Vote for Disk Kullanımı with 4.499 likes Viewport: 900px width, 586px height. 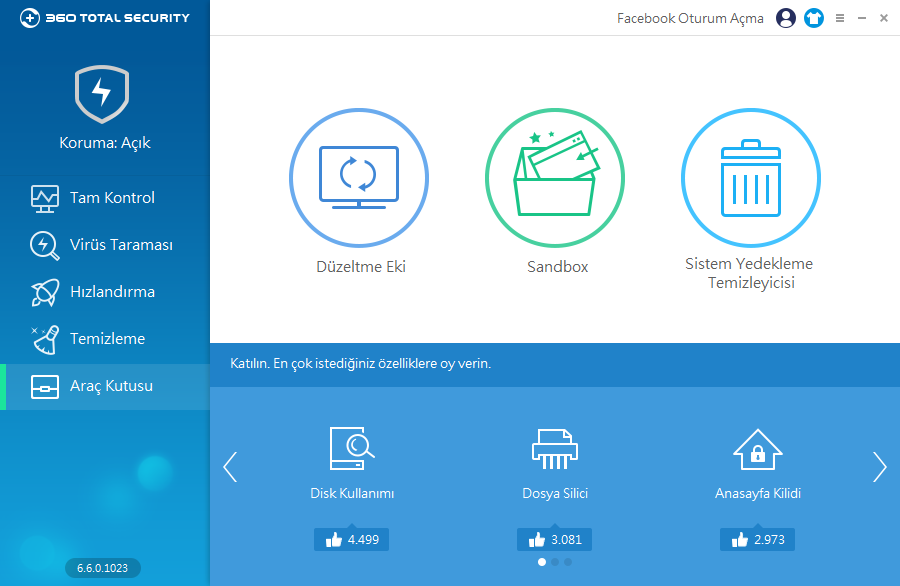(x=351, y=540)
